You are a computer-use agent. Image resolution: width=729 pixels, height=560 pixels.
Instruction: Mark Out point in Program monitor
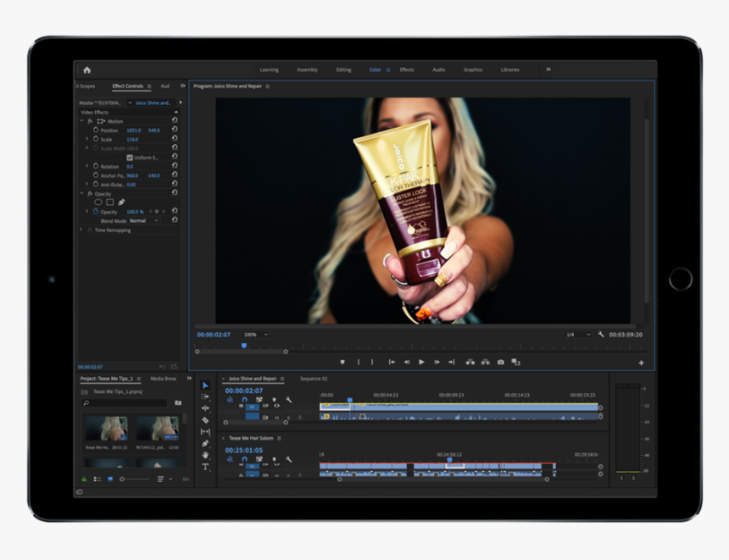tap(372, 362)
